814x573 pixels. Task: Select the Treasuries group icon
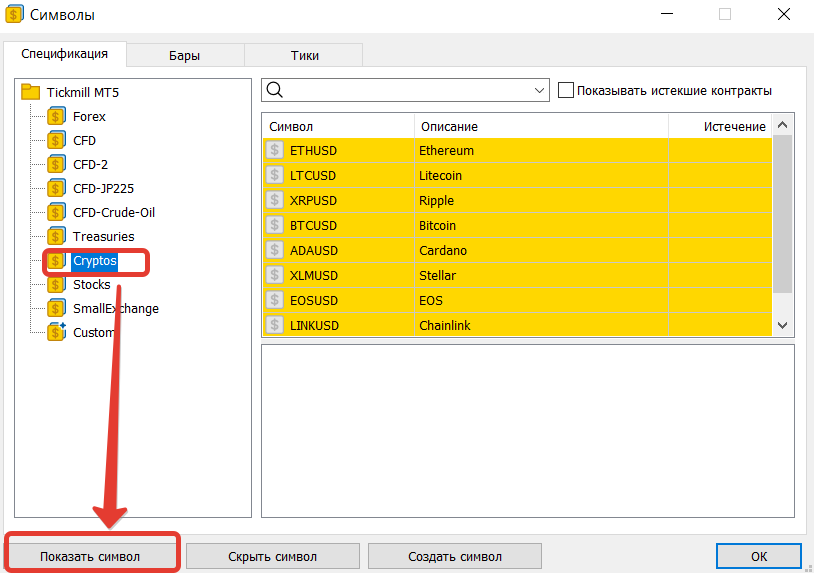click(x=56, y=236)
